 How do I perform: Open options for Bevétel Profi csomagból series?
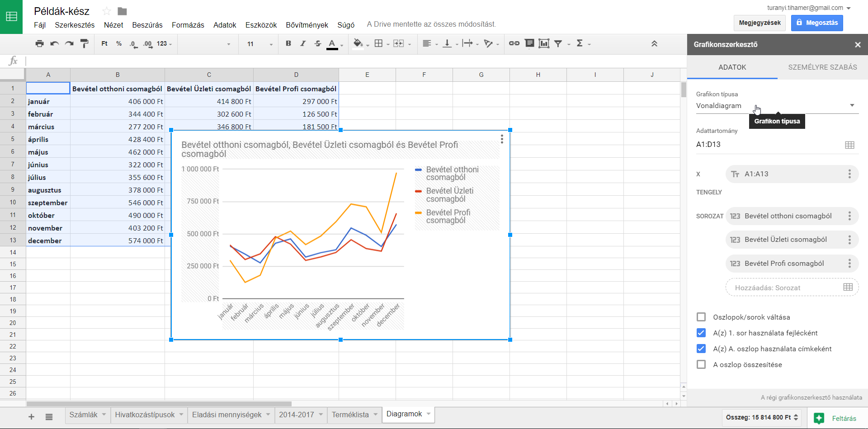[849, 264]
